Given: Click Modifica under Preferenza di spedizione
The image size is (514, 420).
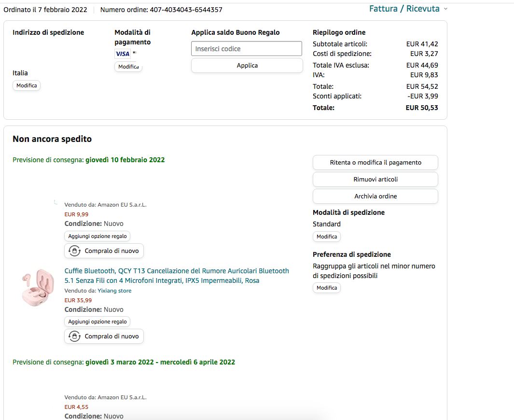Looking at the screenshot, I should click(x=327, y=288).
